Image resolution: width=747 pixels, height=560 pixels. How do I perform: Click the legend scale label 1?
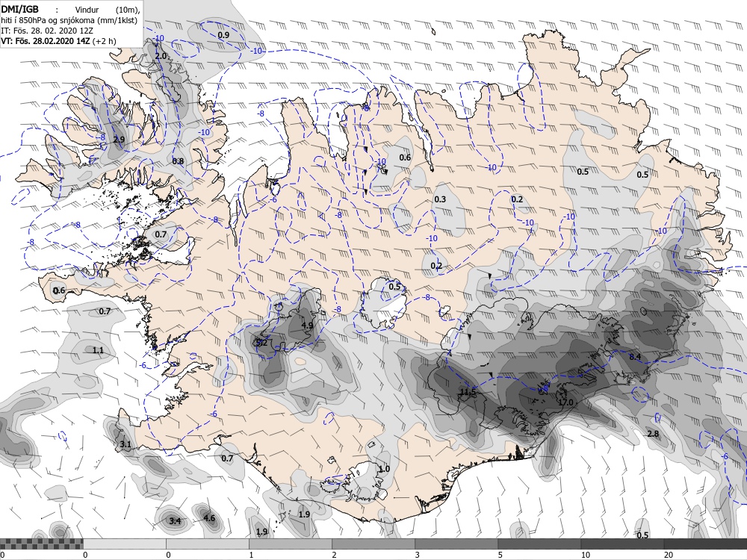pos(251,555)
